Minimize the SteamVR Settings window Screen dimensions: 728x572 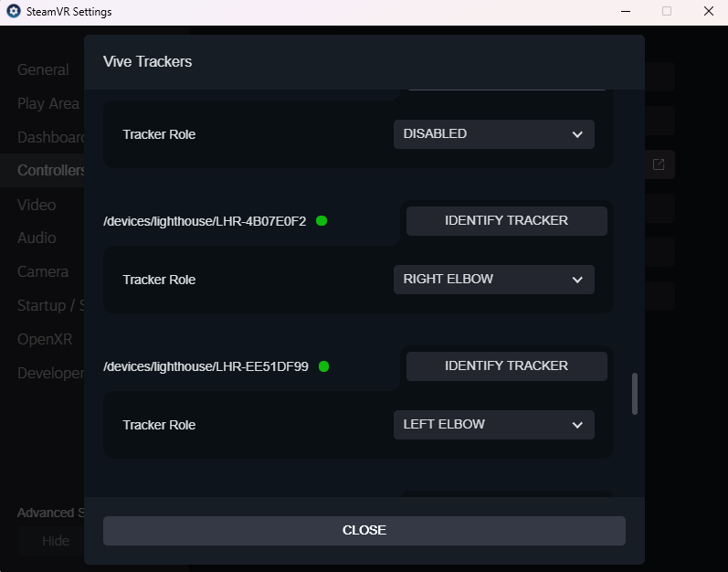tap(626, 11)
